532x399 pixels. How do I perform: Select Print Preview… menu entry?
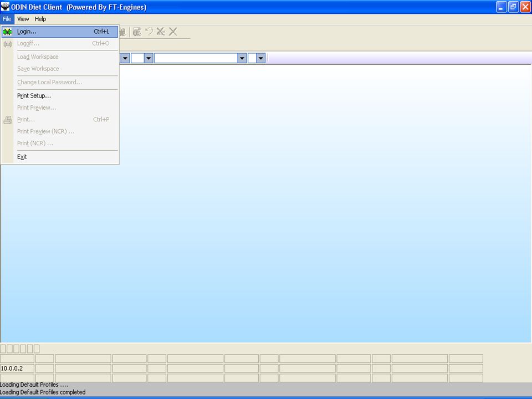click(60, 108)
